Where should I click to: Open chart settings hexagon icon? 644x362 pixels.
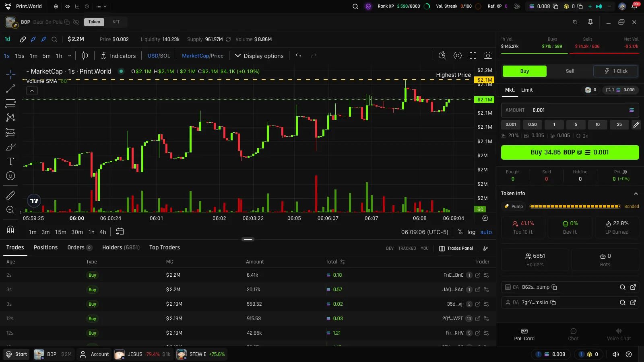tap(458, 56)
